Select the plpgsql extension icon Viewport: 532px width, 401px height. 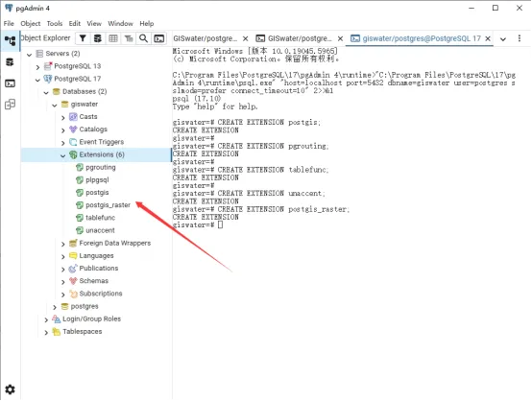point(80,180)
